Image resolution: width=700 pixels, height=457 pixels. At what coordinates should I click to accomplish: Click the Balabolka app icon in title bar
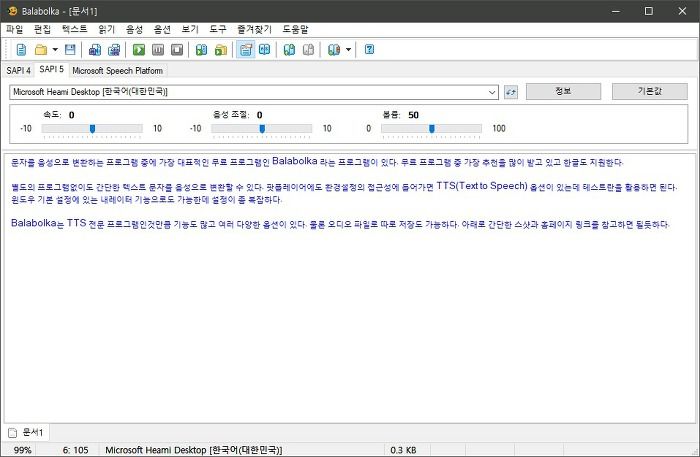click(12, 11)
